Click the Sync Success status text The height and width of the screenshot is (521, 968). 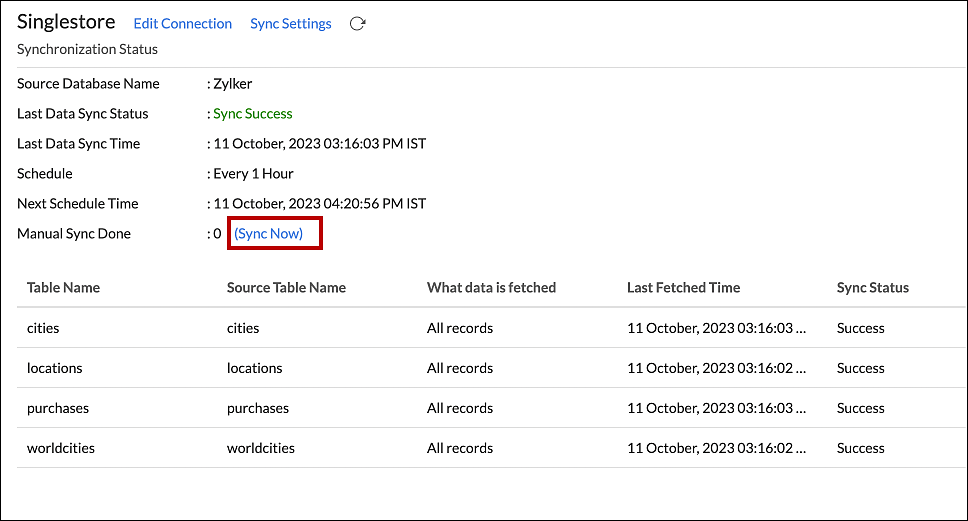tap(252, 114)
